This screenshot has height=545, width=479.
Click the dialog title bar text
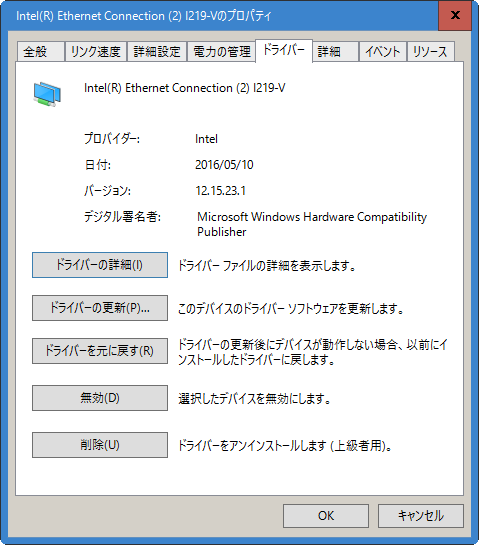144,16
